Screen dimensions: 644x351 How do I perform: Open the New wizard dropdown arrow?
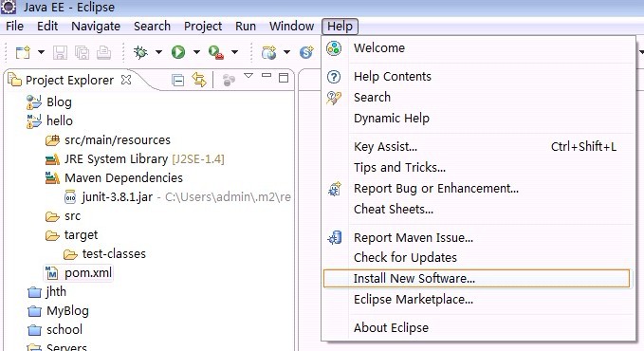(41, 52)
